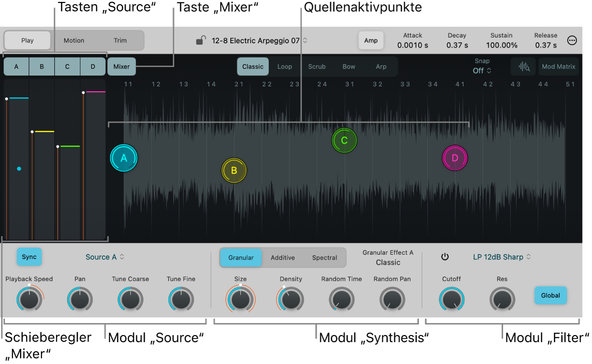This screenshot has width=592, height=364.
Task: Select the Scrub playback mode
Action: click(x=317, y=67)
